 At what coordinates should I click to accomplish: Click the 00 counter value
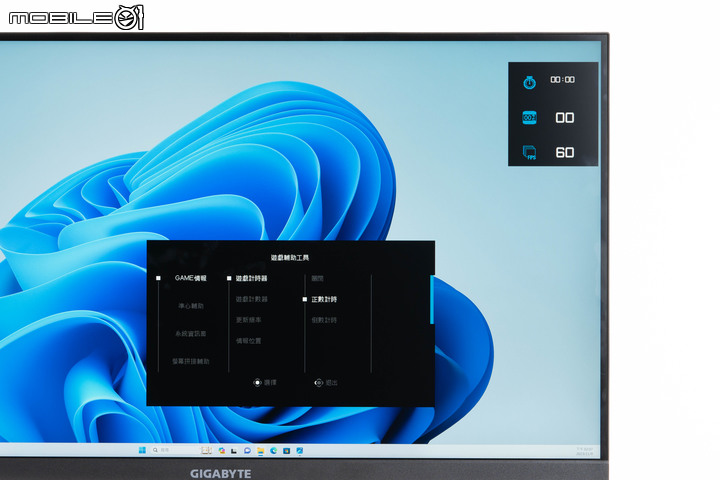click(565, 118)
